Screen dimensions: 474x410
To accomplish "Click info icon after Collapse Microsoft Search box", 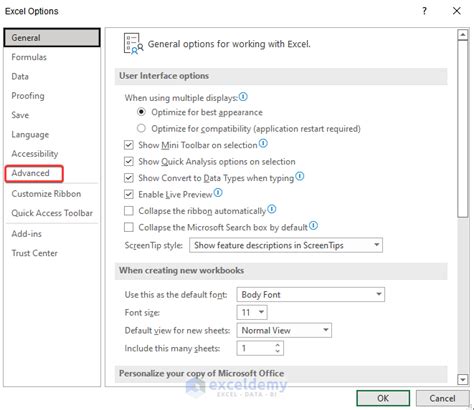I will (313, 226).
